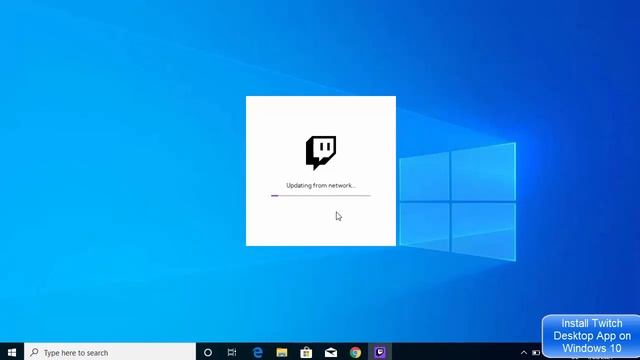
Task: Click the update progress bar
Action: (x=321, y=196)
